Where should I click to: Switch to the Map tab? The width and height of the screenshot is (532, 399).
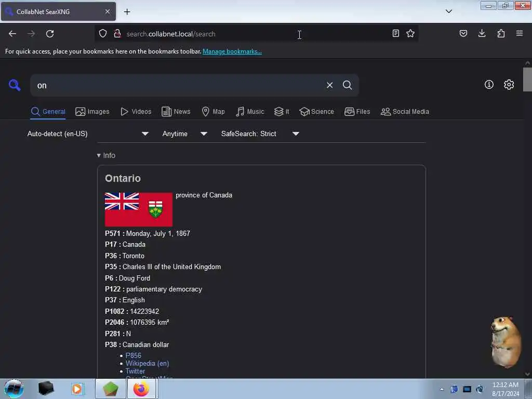pos(213,112)
